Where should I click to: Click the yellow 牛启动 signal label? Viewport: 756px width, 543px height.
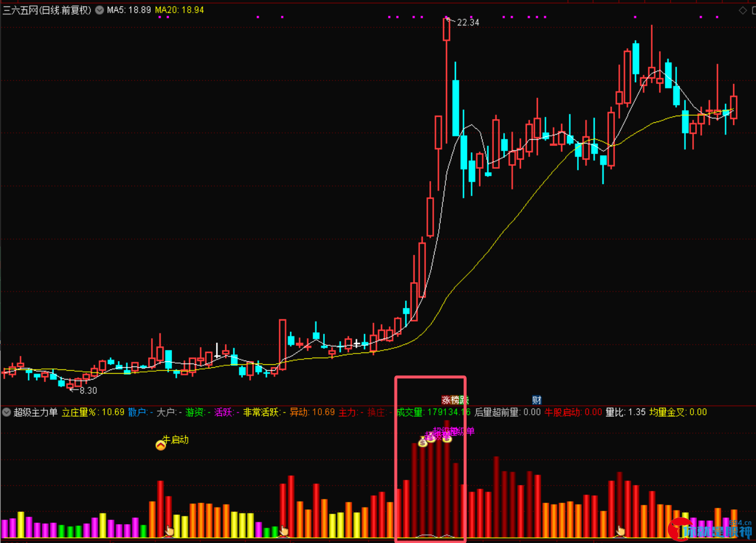coord(175,439)
